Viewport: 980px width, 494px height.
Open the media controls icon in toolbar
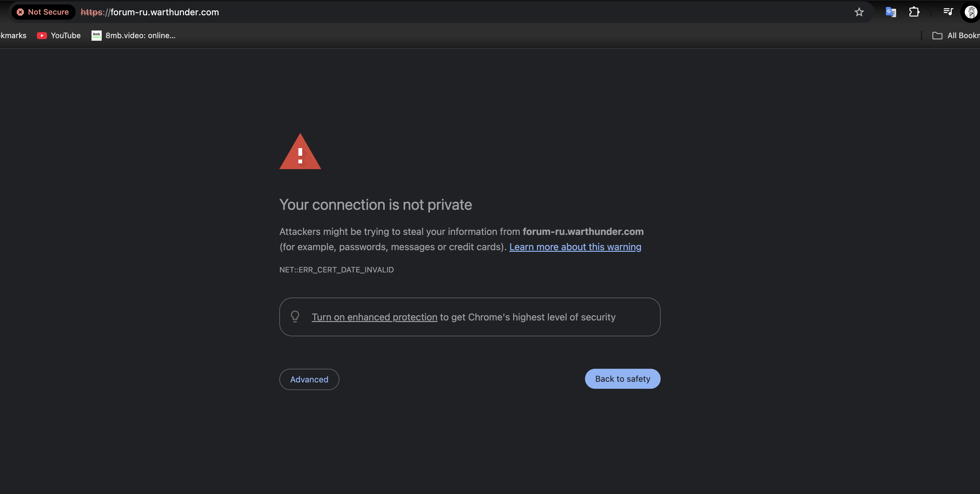point(948,12)
